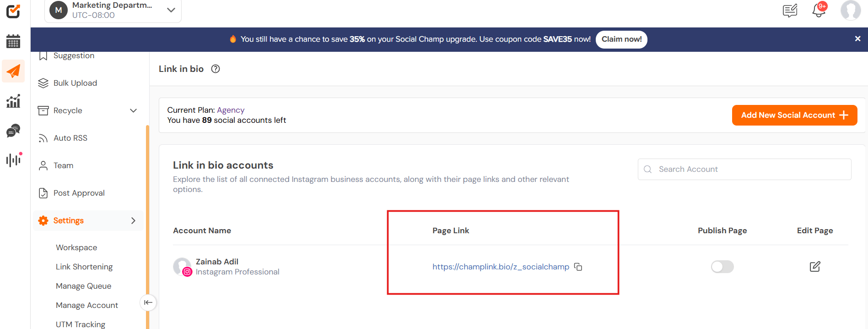Click Add New Social Account button
This screenshot has height=329, width=868.
pos(795,115)
